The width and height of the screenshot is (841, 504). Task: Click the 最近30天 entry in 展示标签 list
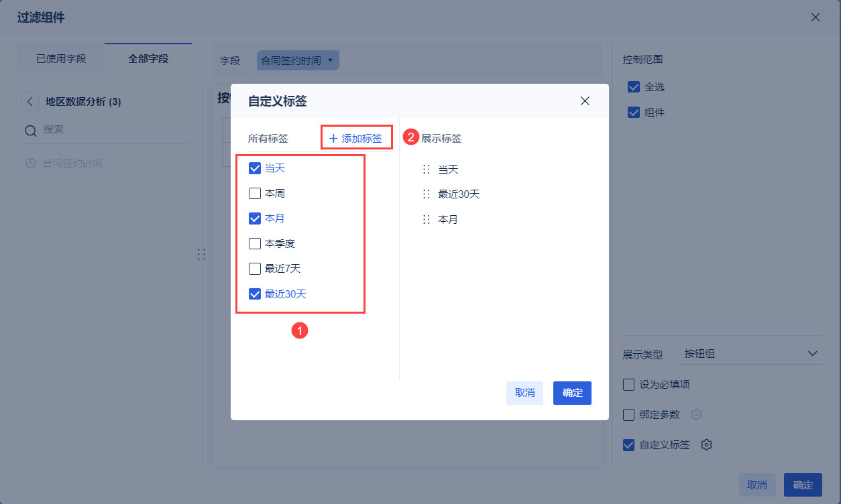pos(459,194)
